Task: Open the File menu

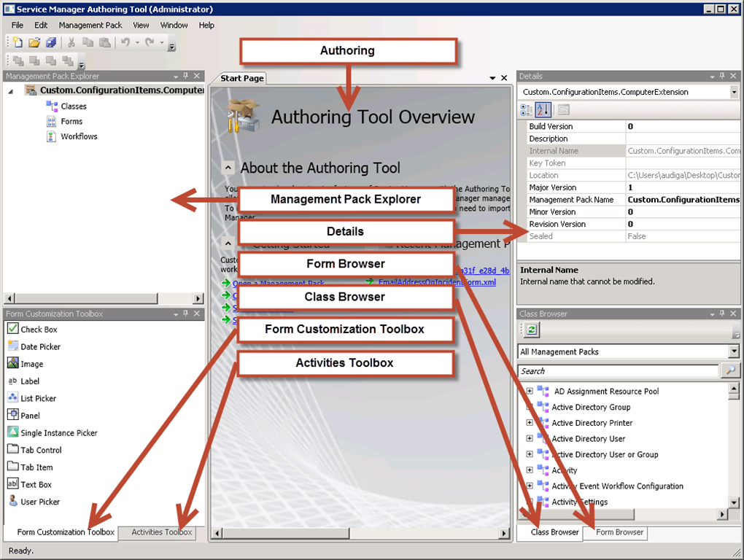Action: point(17,25)
